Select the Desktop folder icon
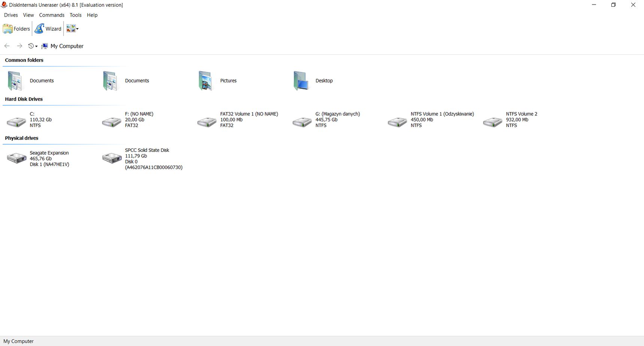Screen dimensions: 644x346 pyautogui.click(x=301, y=81)
